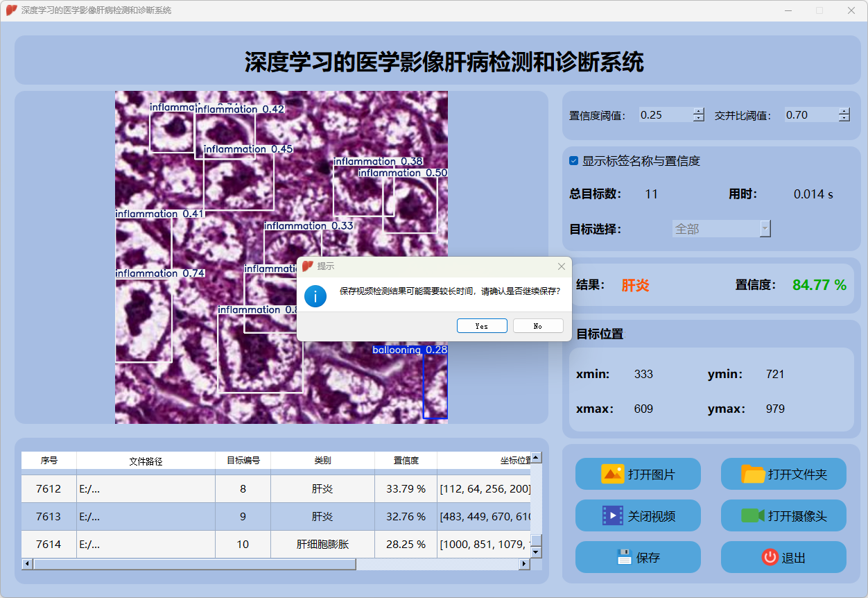
Task: Click the blue info icon in the dialog
Action: point(315,296)
